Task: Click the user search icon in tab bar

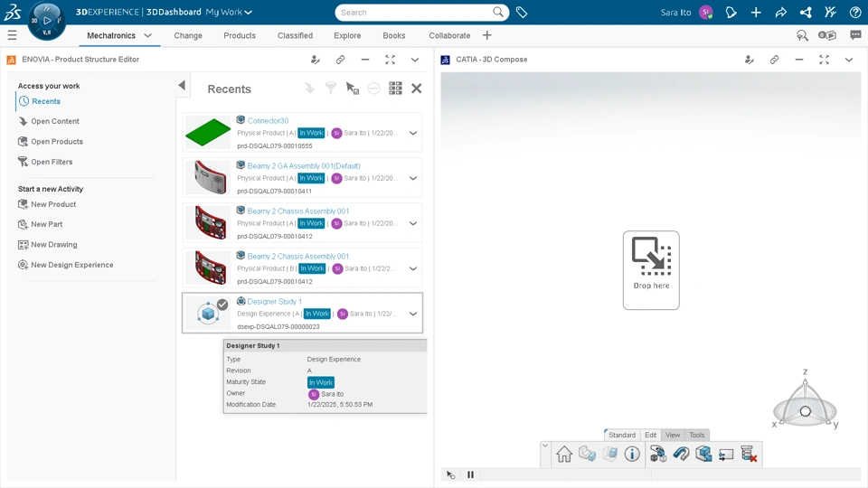Action: (x=802, y=35)
